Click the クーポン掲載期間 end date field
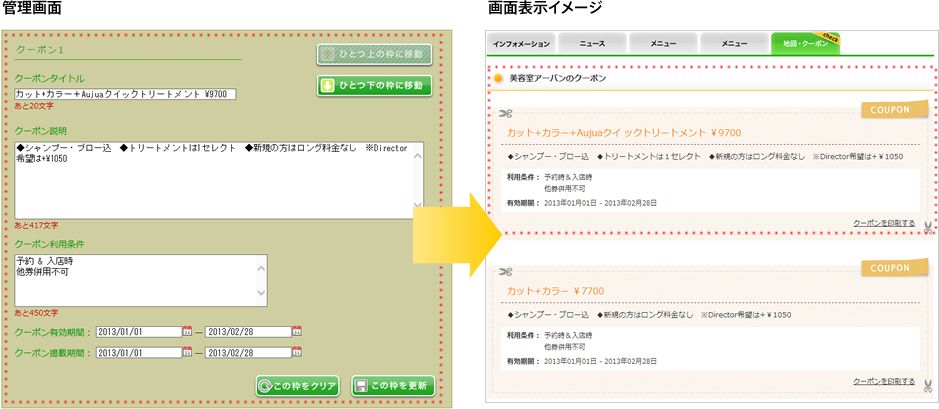The image size is (939, 409). point(248,353)
